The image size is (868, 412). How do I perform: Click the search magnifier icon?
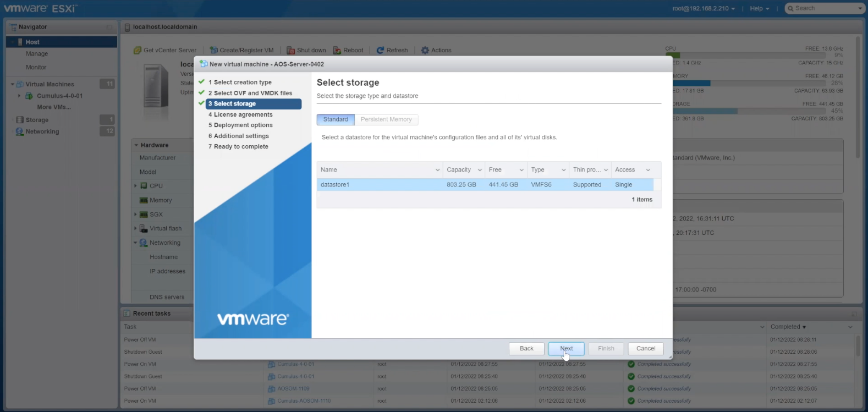point(791,8)
